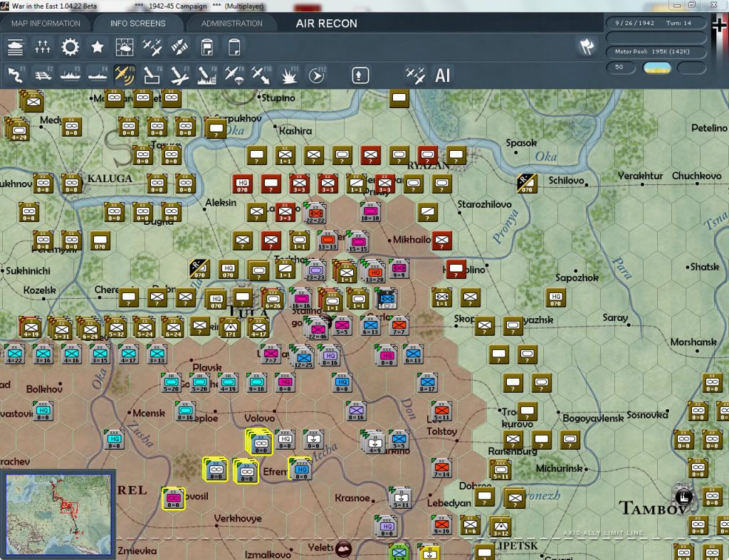Click the planes icon left of AI

[415, 75]
